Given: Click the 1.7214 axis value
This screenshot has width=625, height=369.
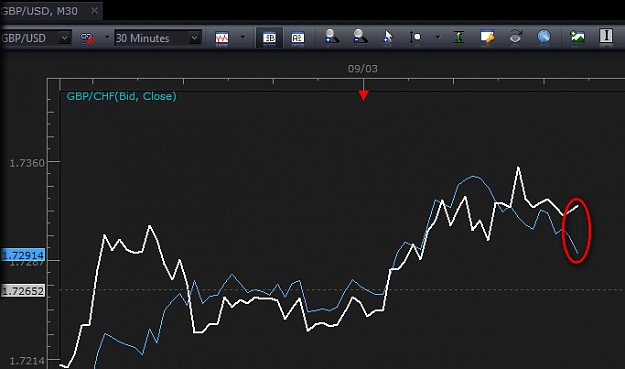Looking at the screenshot, I should pyautogui.click(x=27, y=361).
